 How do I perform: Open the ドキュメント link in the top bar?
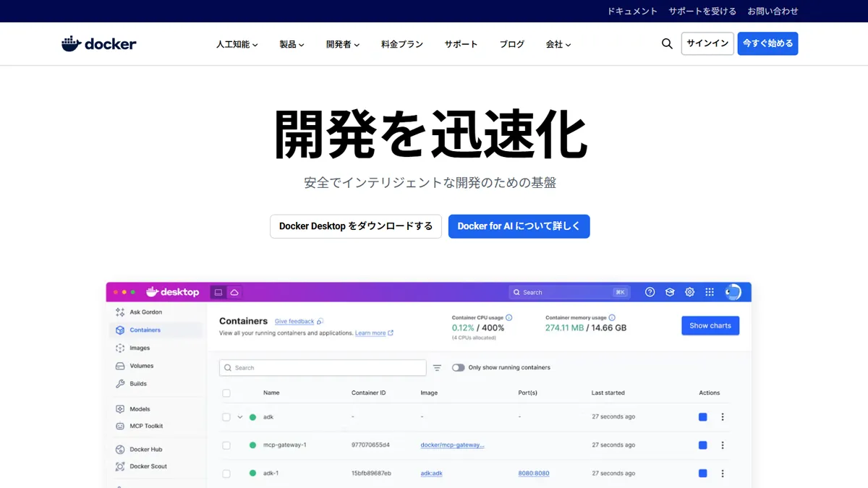(x=632, y=11)
